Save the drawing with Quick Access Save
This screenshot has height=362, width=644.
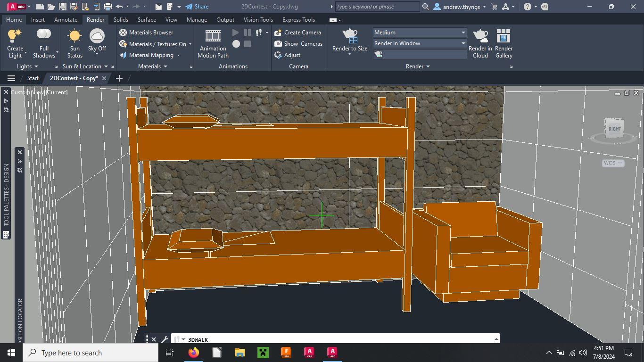pyautogui.click(x=62, y=7)
